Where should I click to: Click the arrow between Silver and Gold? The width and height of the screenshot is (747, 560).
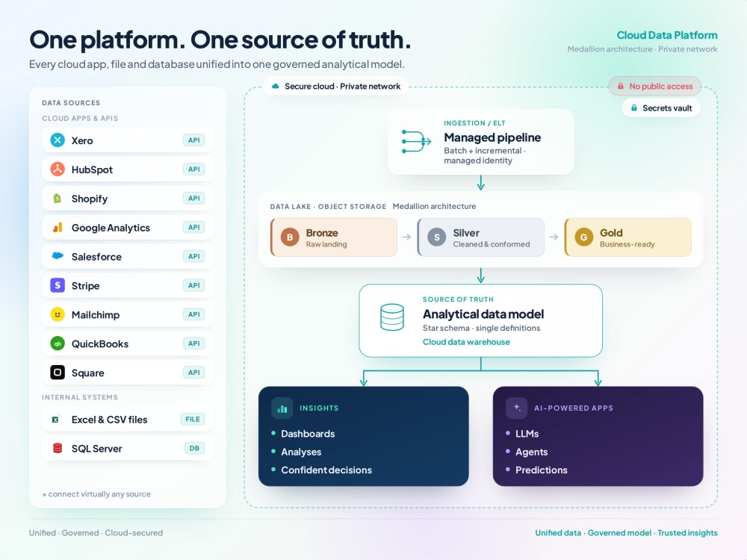click(554, 237)
